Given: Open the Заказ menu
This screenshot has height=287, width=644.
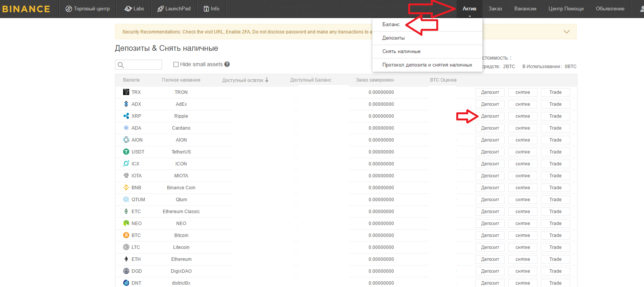Looking at the screenshot, I should pyautogui.click(x=495, y=9).
